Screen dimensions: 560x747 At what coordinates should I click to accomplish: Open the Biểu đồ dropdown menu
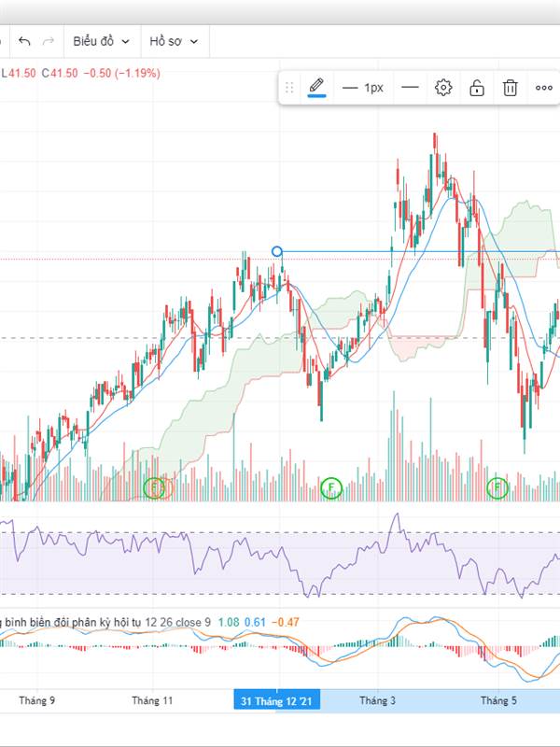(x=102, y=41)
